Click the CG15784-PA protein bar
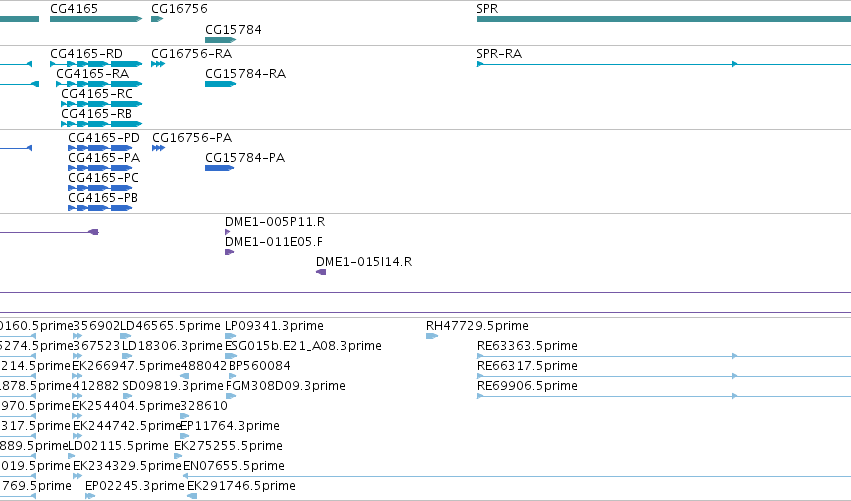The width and height of the screenshot is (851, 501). (219, 168)
